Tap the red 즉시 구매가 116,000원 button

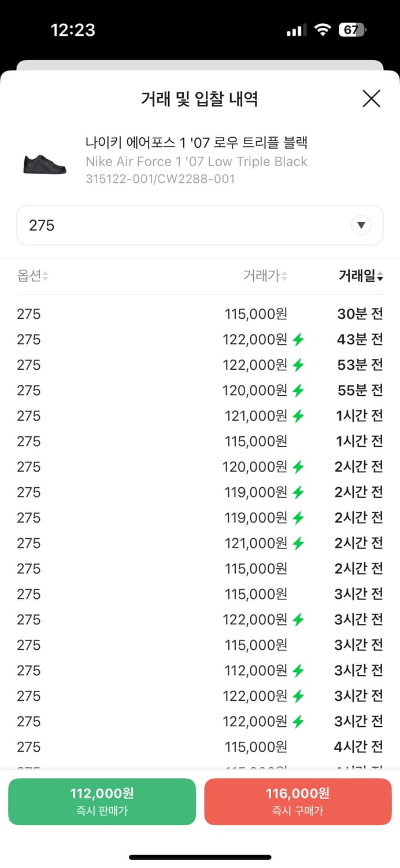(x=298, y=801)
